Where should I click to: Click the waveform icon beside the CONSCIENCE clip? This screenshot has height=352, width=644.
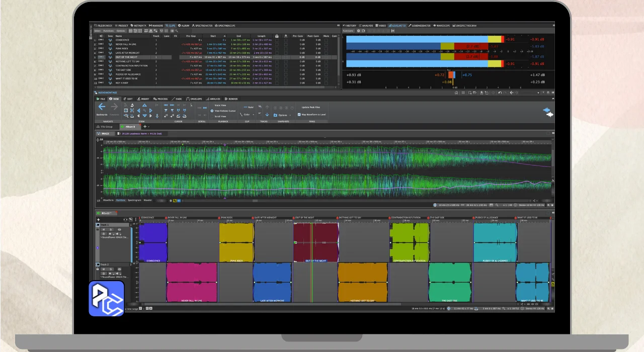click(110, 40)
